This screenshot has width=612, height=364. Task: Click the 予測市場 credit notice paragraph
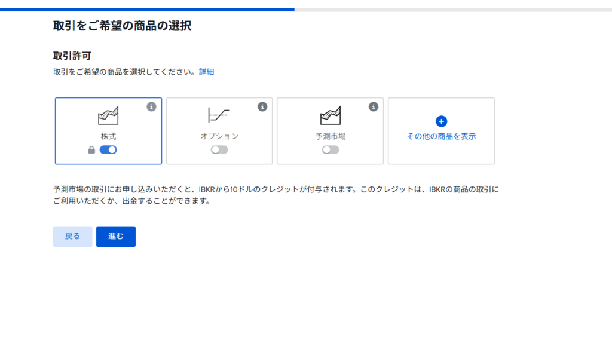pos(276,195)
